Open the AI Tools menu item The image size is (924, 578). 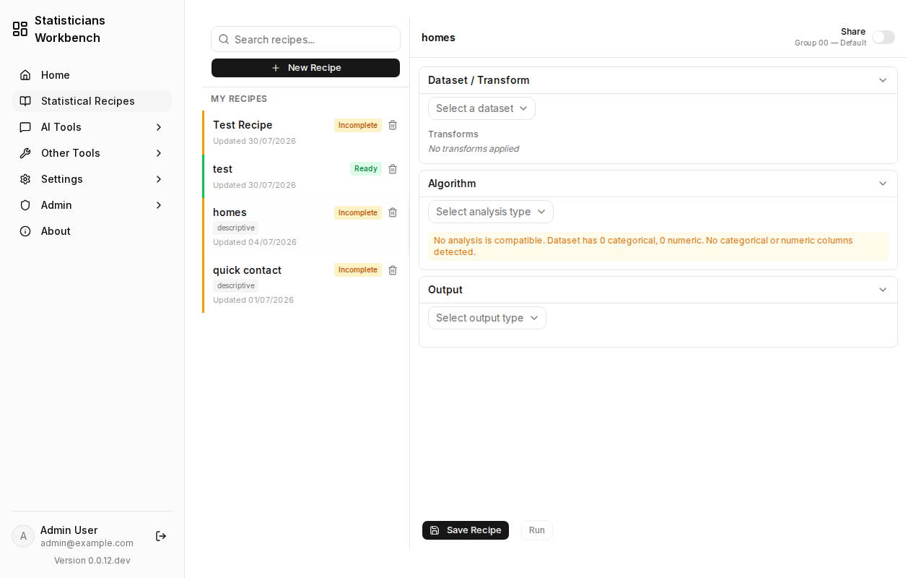92,127
